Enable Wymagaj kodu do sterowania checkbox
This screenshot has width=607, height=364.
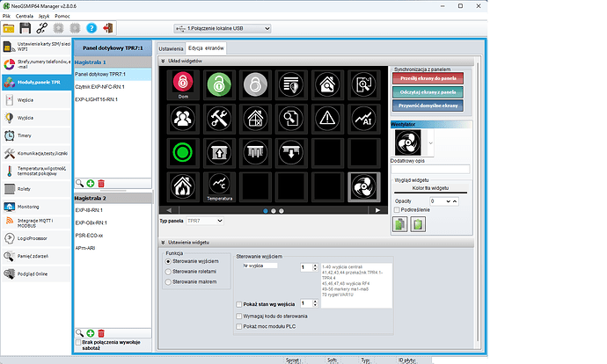pyautogui.click(x=239, y=317)
